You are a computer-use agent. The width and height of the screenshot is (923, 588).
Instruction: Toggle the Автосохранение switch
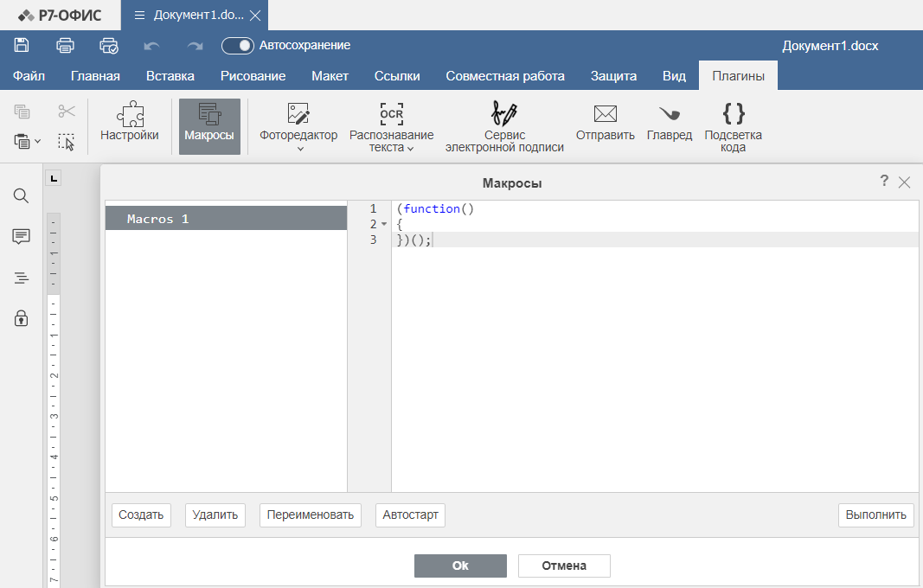pos(238,46)
